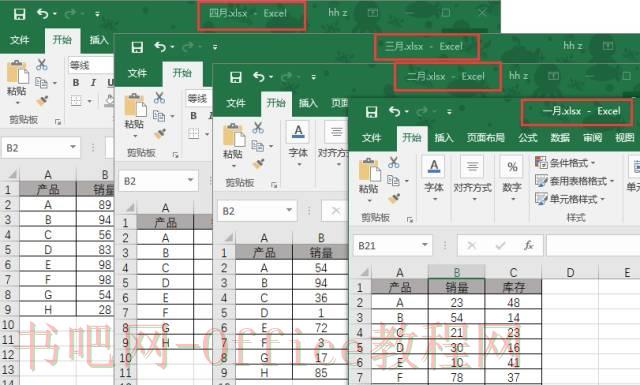Format Painter in 二月.xlsx window
This screenshot has height=385, width=640.
point(258,164)
